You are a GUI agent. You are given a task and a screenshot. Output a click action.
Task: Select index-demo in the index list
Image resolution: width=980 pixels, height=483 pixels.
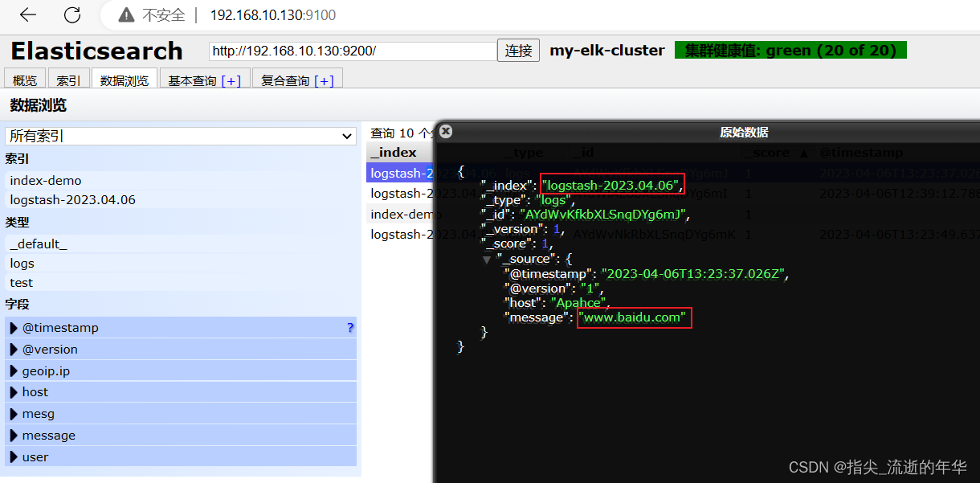point(181,181)
